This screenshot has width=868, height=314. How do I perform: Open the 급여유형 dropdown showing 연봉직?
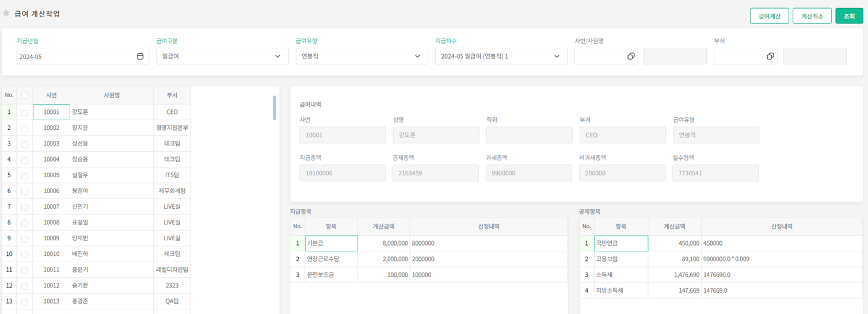click(361, 56)
